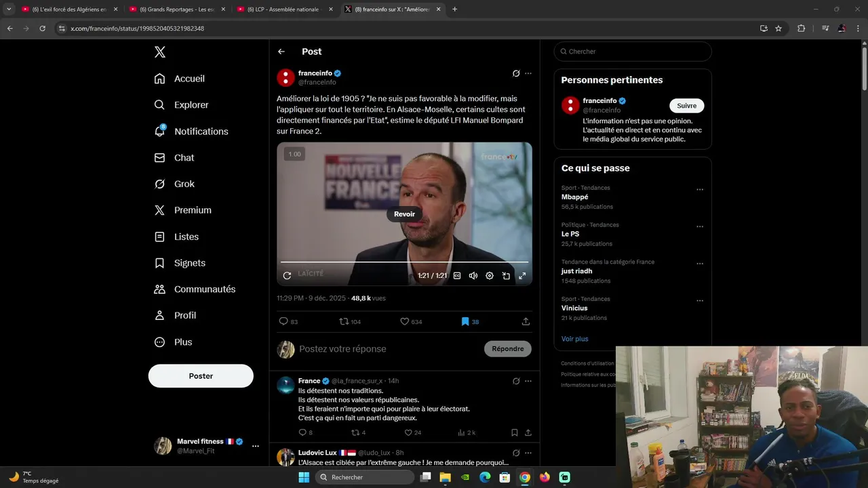Open the Explorer search page
The height and width of the screenshot is (488, 868).
[x=182, y=105]
